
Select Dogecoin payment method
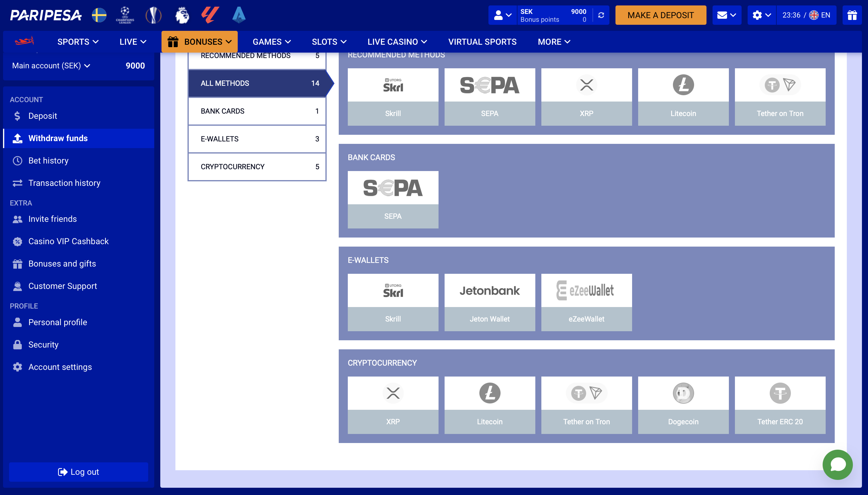point(683,405)
